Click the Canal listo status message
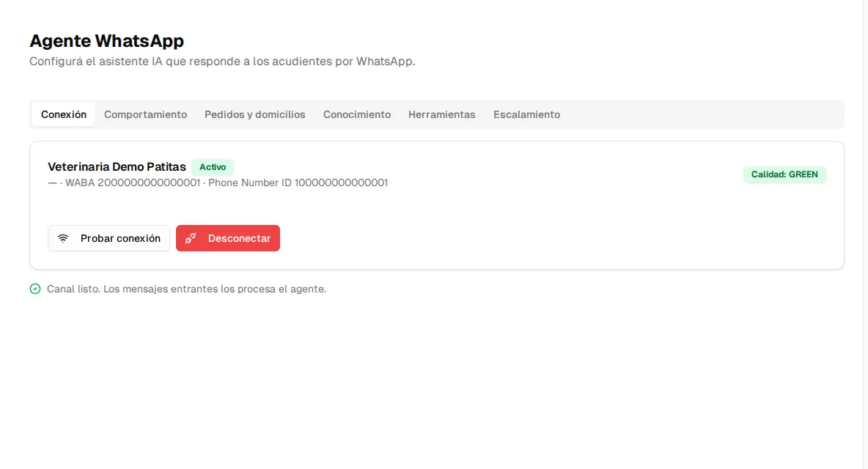The width and height of the screenshot is (868, 469). pyautogui.click(x=186, y=289)
